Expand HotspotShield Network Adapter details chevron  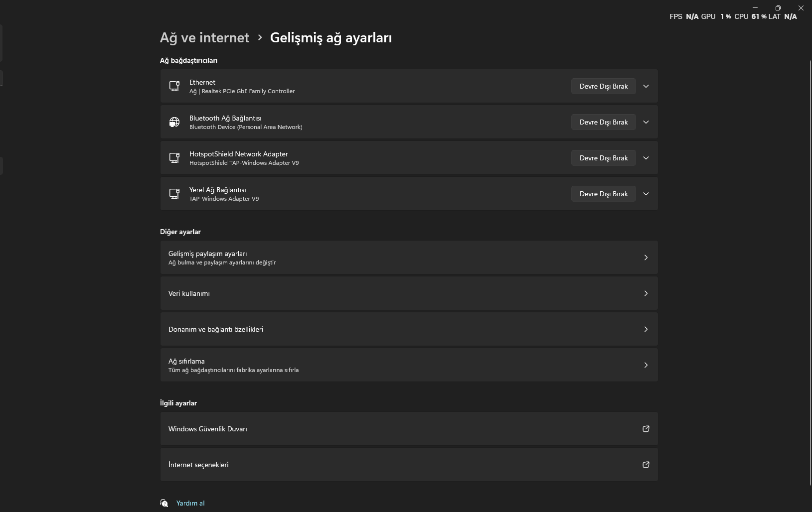646,158
